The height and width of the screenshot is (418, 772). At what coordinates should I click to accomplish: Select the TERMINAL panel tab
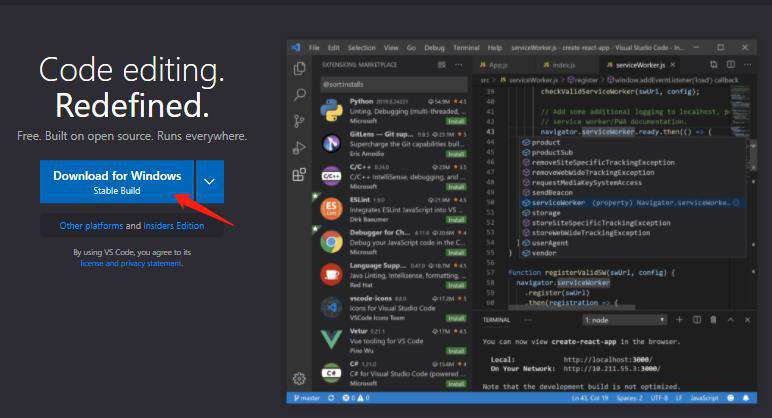click(x=496, y=320)
